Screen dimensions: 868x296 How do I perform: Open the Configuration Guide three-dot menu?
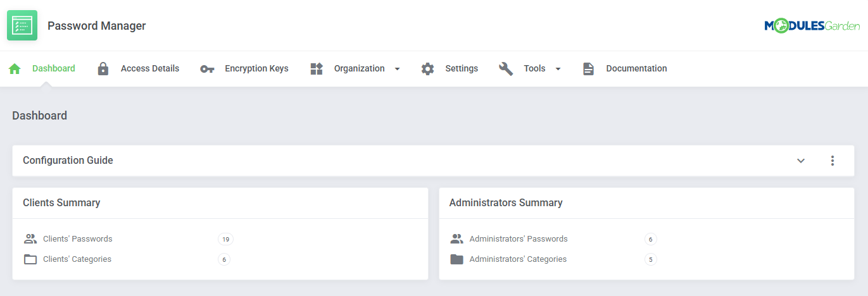point(833,161)
